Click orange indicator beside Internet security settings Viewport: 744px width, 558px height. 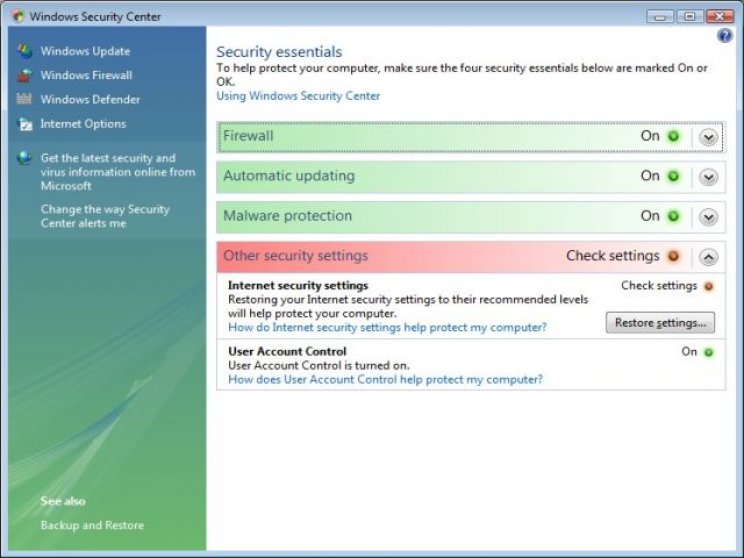pyautogui.click(x=708, y=286)
